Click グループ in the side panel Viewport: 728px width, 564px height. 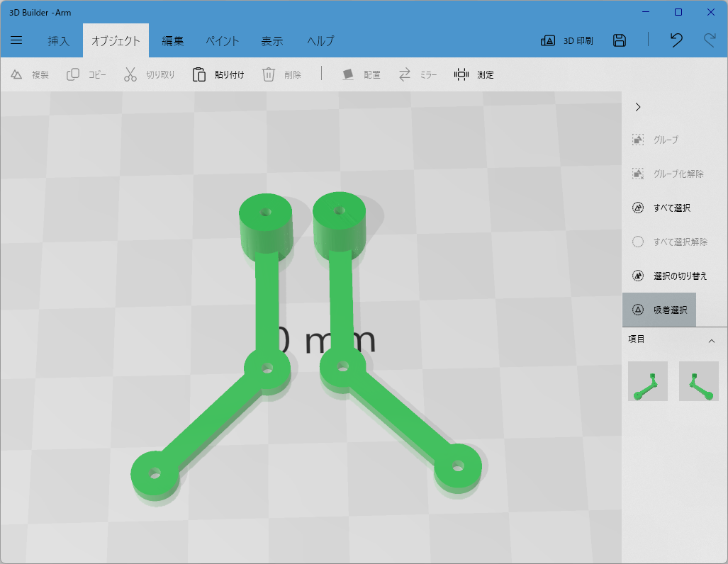coord(656,140)
